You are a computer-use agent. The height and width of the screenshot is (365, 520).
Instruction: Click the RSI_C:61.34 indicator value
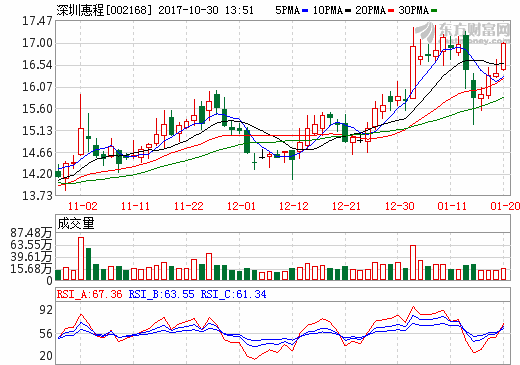(233, 294)
